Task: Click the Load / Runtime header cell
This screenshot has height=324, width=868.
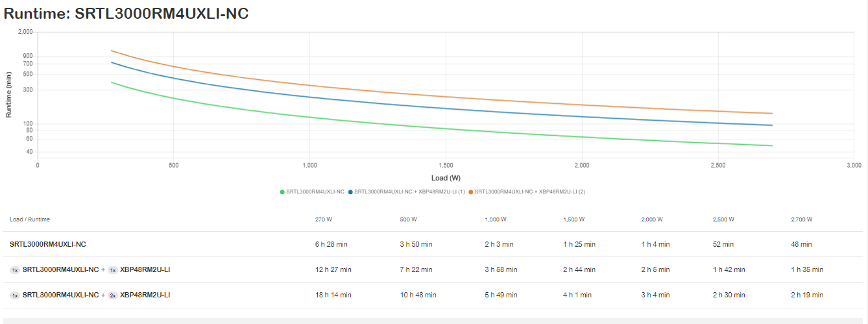Action: click(29, 219)
